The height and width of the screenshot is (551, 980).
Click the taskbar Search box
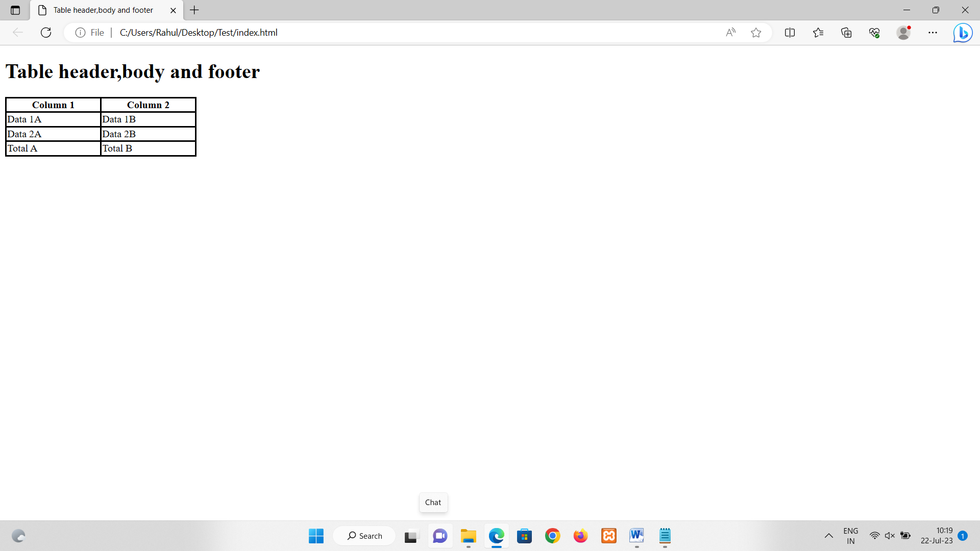364,536
